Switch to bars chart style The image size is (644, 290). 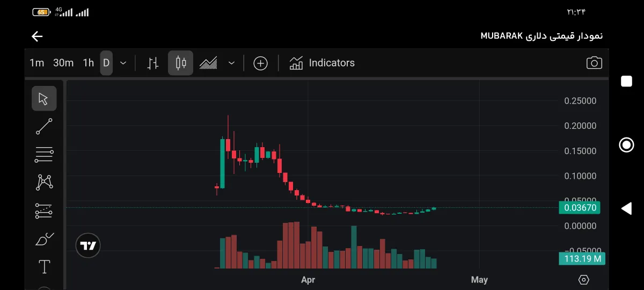(153, 63)
